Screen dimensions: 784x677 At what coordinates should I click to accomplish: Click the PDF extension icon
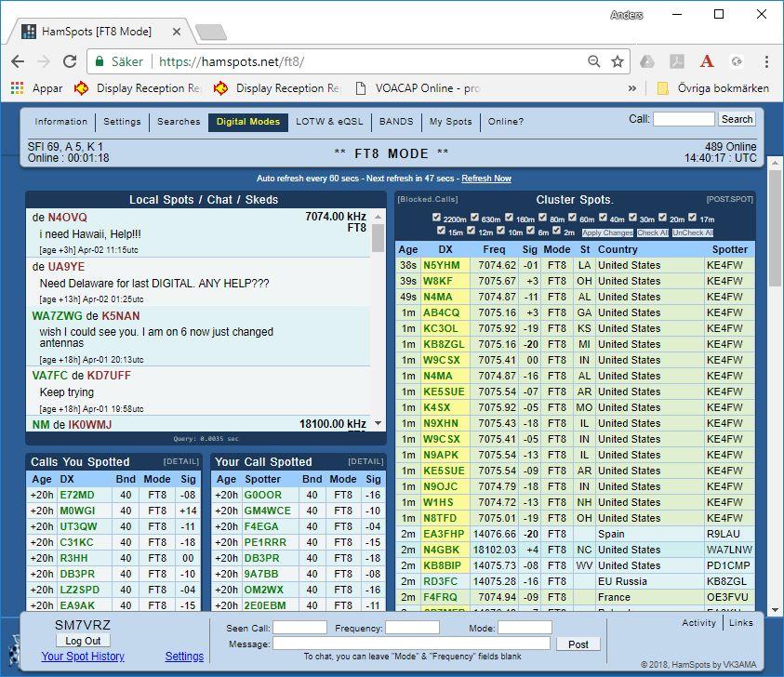click(x=676, y=61)
